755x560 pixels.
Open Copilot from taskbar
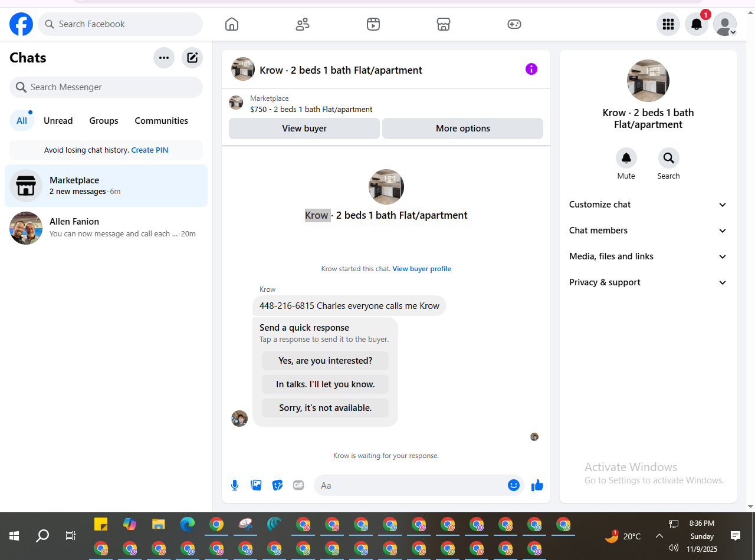pyautogui.click(x=130, y=524)
